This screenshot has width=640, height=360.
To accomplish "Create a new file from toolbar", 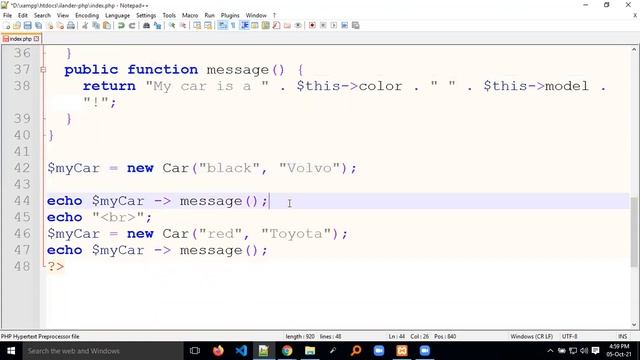I will (x=7, y=25).
